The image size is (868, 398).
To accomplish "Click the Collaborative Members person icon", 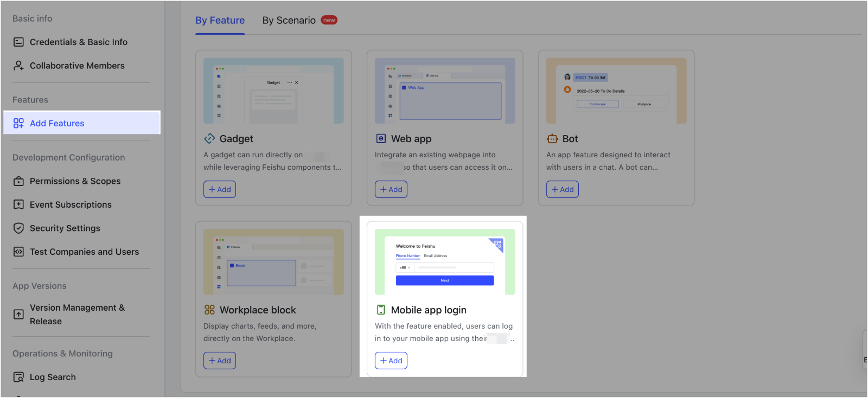I will [x=18, y=66].
